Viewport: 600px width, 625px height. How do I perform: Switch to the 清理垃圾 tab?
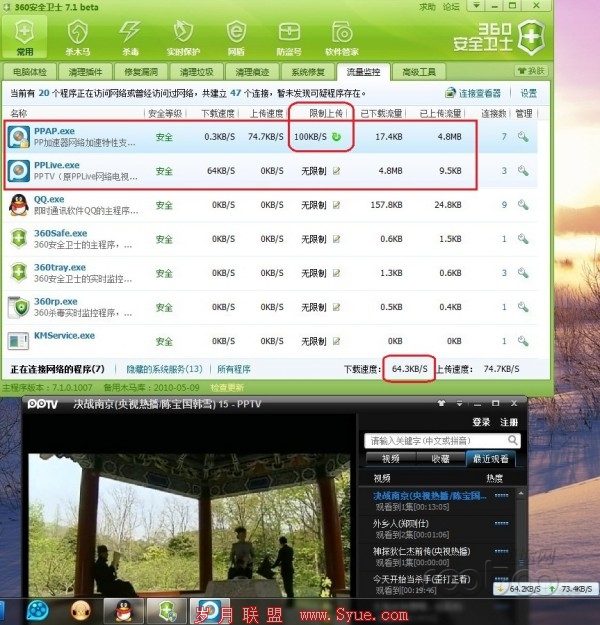pyautogui.click(x=197, y=72)
